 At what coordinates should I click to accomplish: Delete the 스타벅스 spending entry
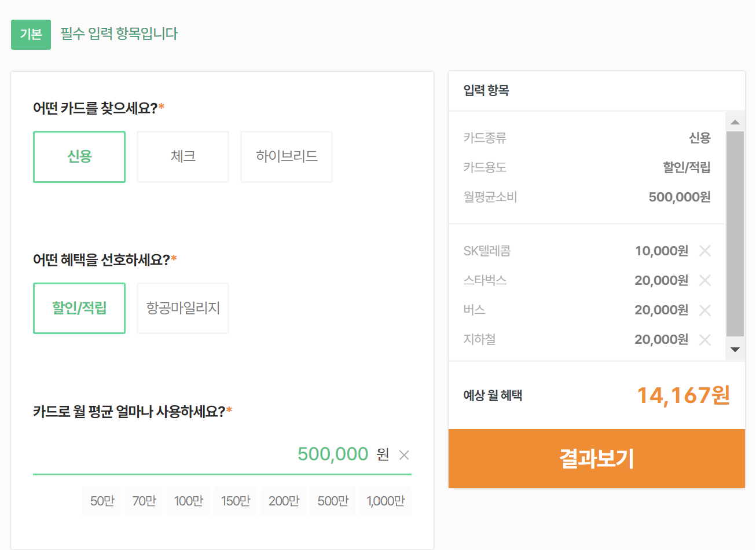point(705,280)
